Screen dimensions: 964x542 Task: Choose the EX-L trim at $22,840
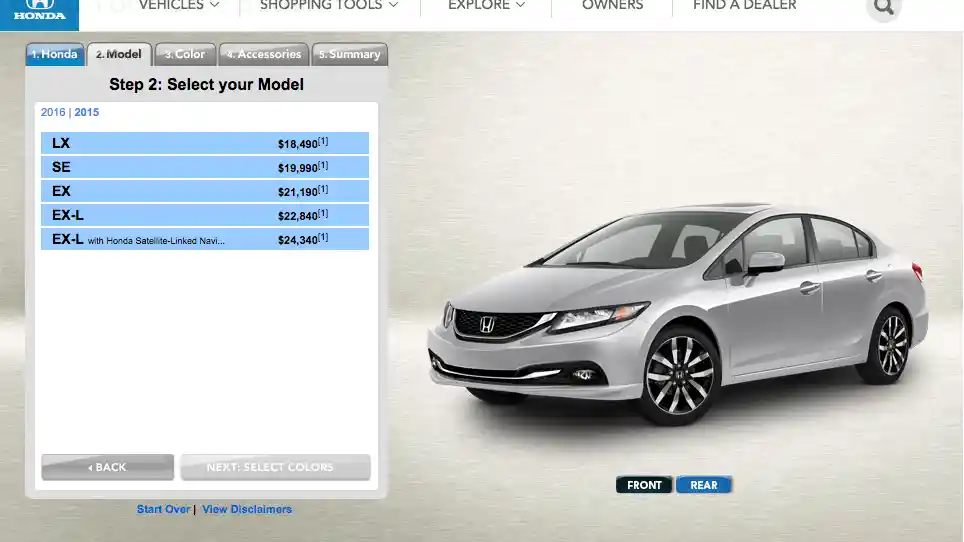[x=205, y=215]
